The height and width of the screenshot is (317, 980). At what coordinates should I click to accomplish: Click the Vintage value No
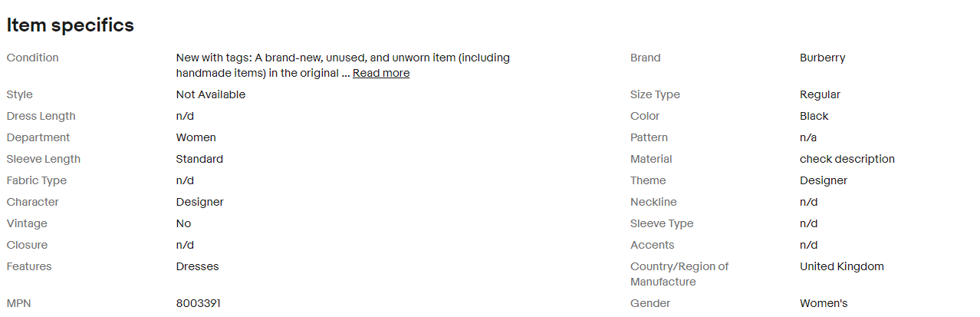point(183,223)
